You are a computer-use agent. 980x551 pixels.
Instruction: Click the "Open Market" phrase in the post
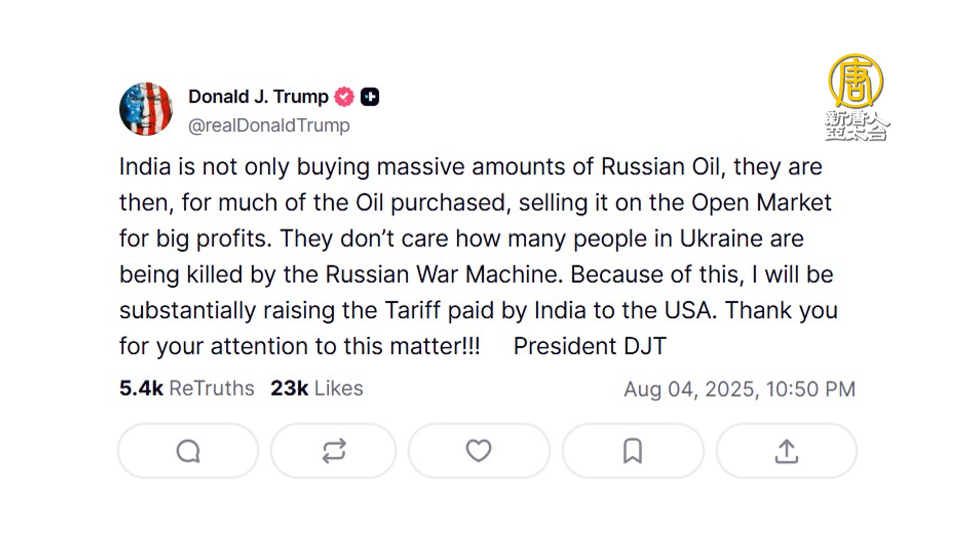761,203
